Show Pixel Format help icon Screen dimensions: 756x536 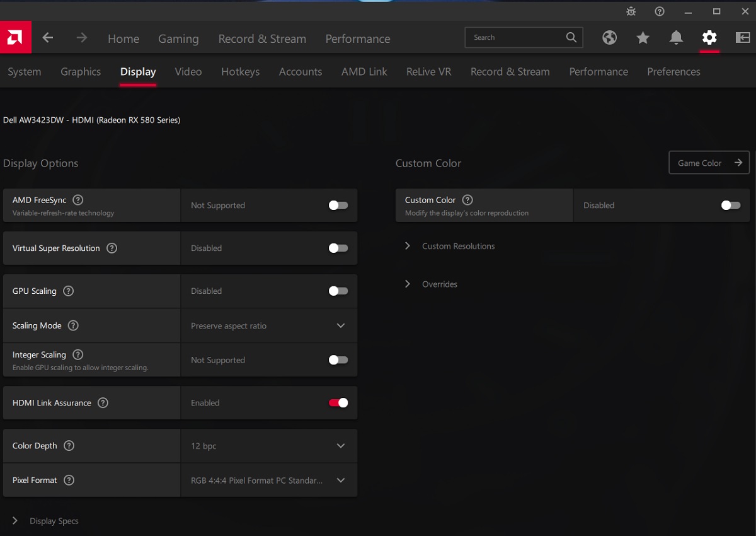(69, 480)
